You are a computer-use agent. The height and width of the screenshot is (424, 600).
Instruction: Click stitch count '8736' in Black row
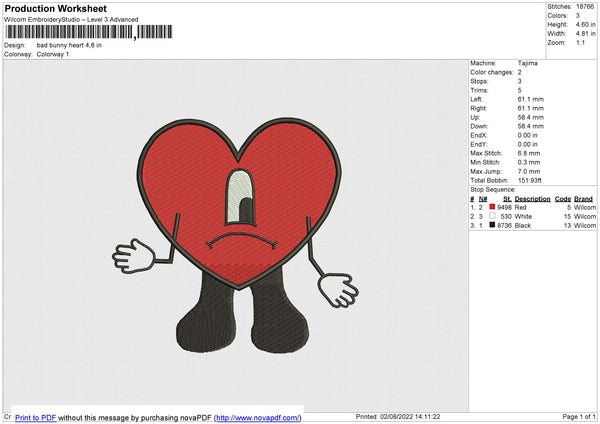504,226
